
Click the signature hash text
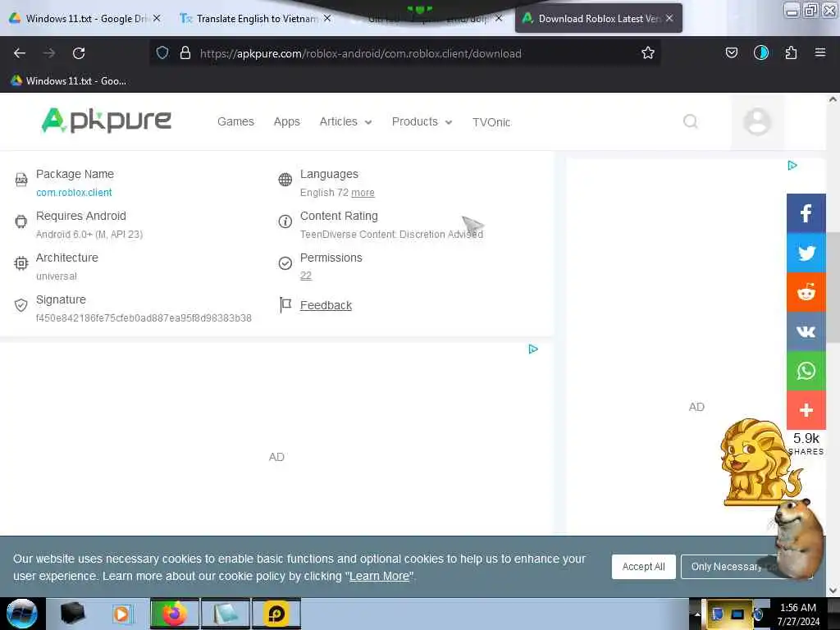(144, 318)
